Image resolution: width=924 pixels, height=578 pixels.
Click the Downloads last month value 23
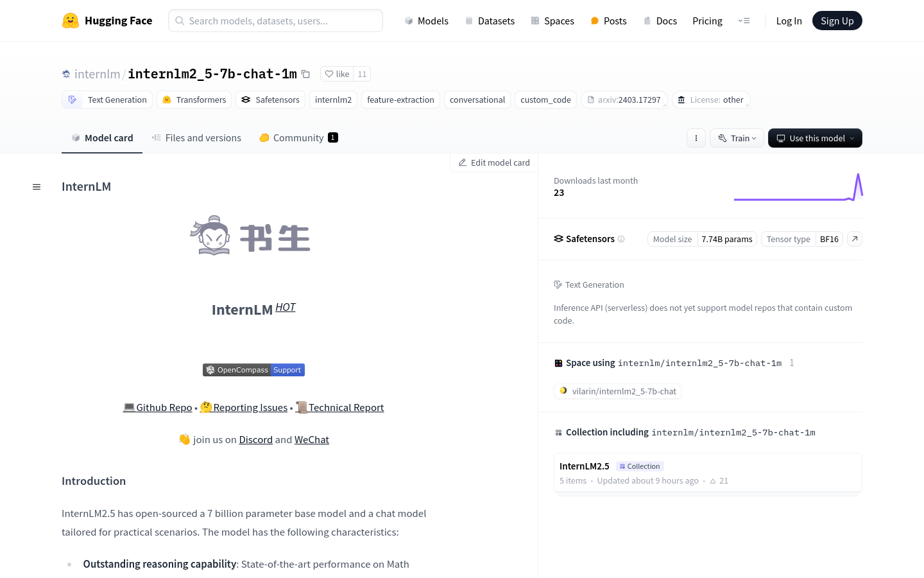click(559, 193)
